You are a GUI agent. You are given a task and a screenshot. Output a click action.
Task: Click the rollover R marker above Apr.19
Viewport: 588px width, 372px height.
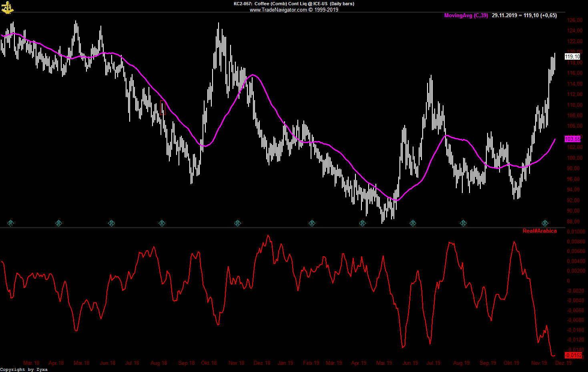click(x=362, y=223)
